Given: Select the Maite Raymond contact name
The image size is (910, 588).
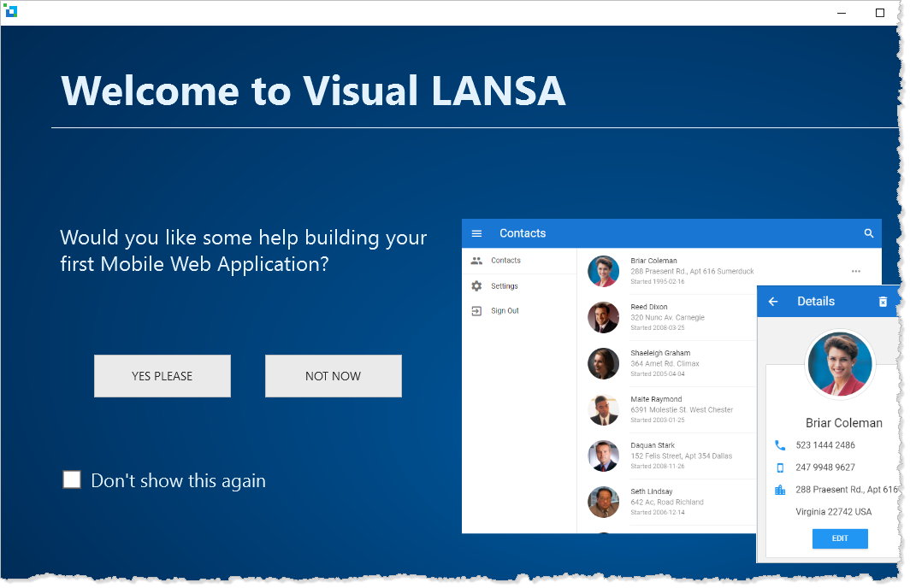Looking at the screenshot, I should pos(656,399).
